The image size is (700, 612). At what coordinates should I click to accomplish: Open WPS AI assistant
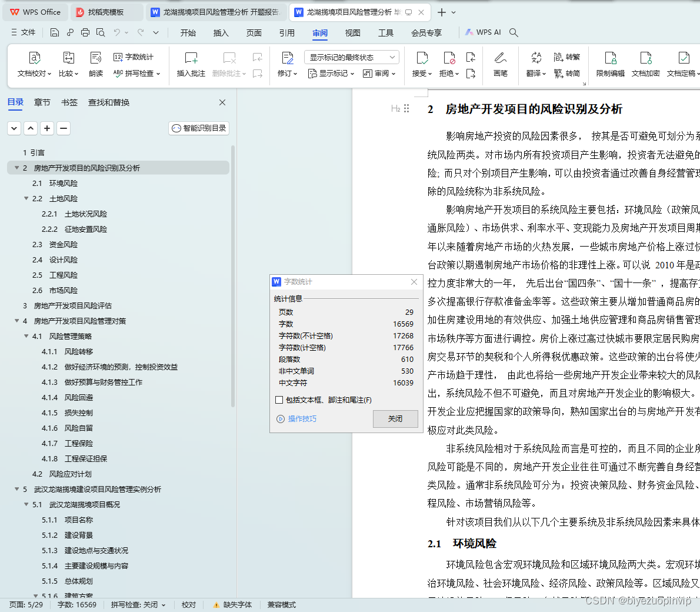point(483,32)
